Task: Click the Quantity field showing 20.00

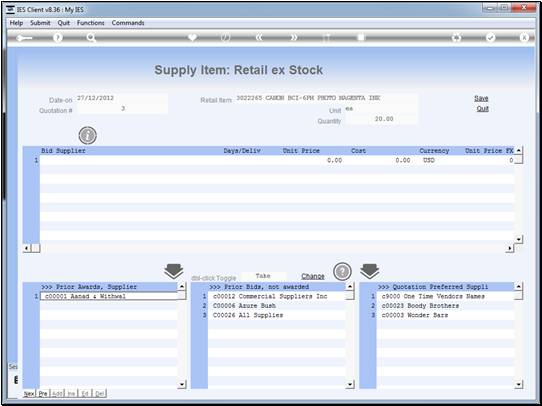Action: (x=382, y=119)
